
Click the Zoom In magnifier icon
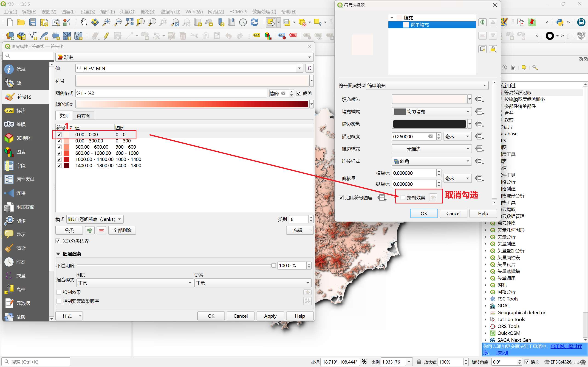(x=106, y=22)
